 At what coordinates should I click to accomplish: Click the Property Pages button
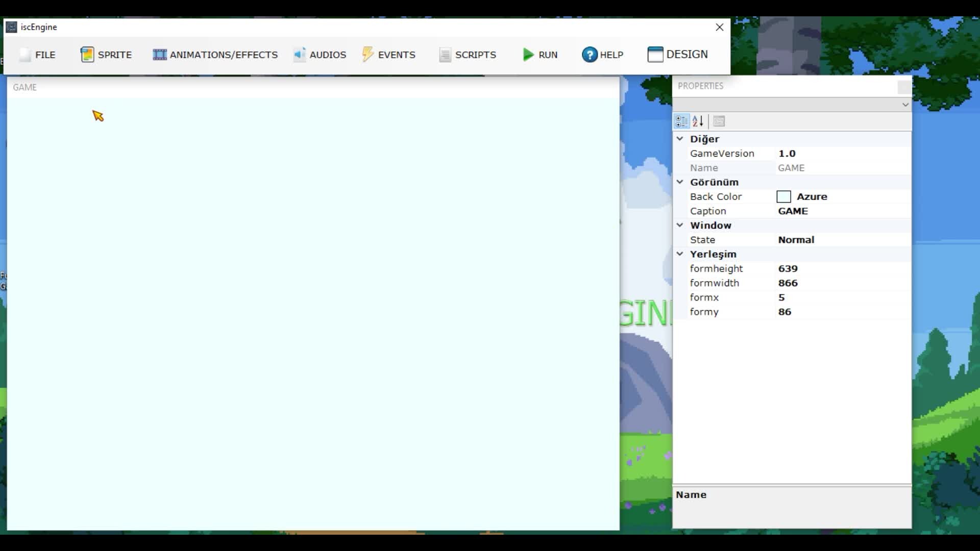(719, 121)
